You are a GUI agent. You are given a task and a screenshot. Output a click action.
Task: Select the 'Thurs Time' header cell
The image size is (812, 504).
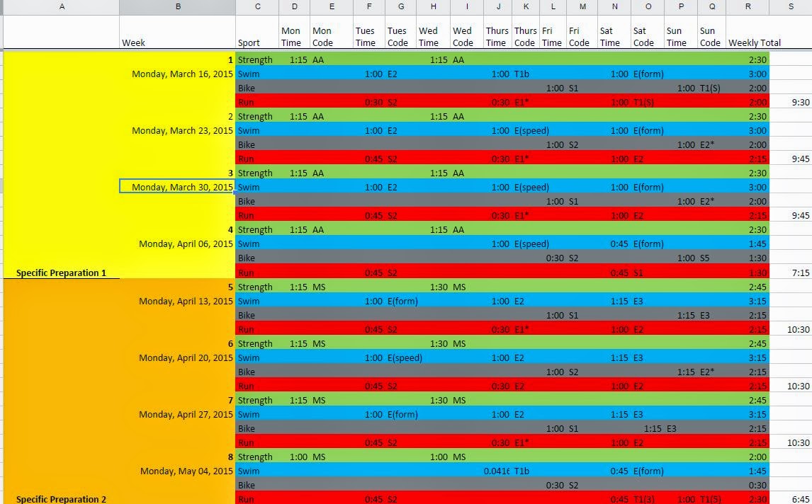click(x=498, y=32)
